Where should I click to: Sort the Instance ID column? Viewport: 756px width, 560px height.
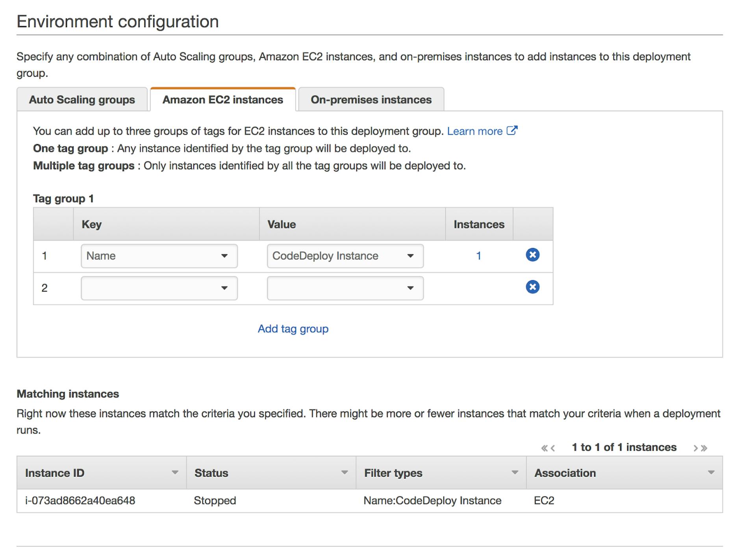tap(176, 472)
